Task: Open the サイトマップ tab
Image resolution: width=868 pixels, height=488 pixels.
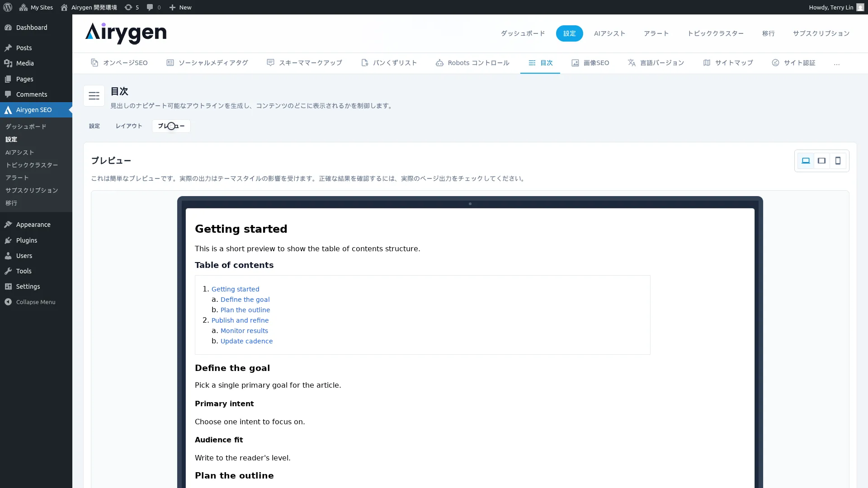Action: click(728, 63)
